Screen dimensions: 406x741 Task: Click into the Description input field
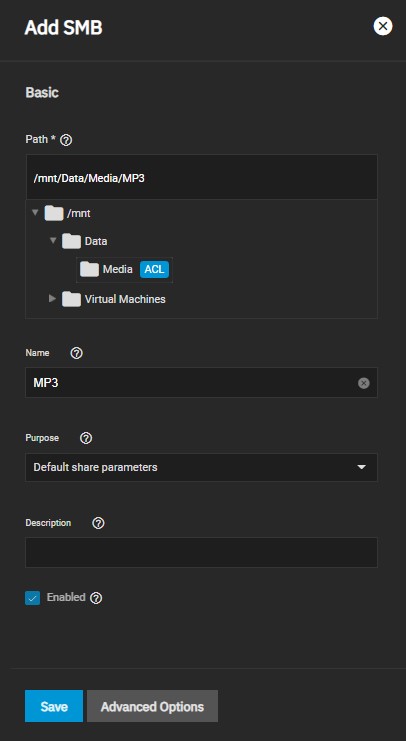tap(201, 552)
